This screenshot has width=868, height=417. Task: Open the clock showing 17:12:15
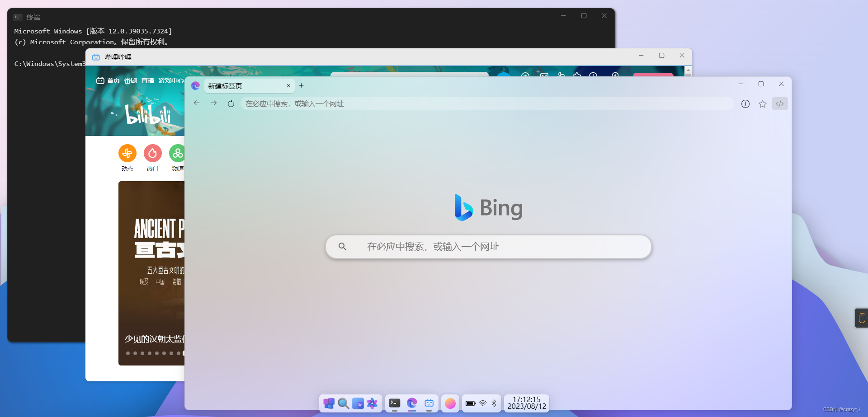point(527,403)
